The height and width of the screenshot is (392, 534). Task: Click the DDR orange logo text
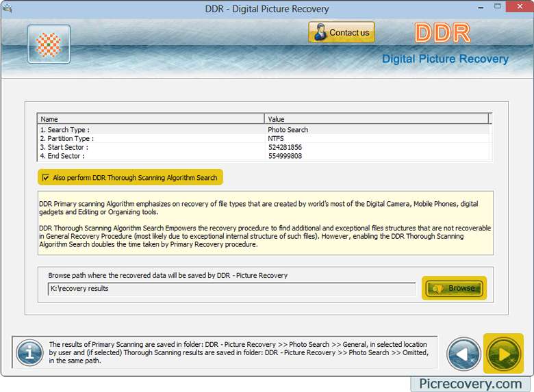(x=442, y=33)
